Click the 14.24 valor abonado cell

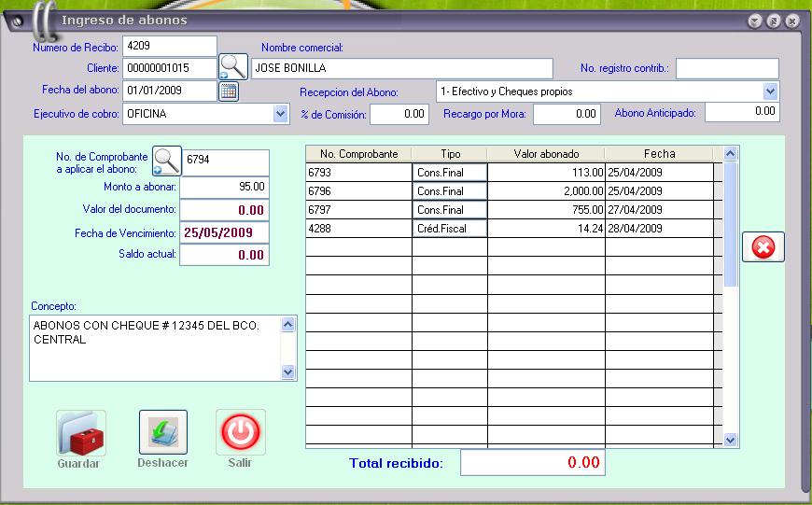click(546, 229)
